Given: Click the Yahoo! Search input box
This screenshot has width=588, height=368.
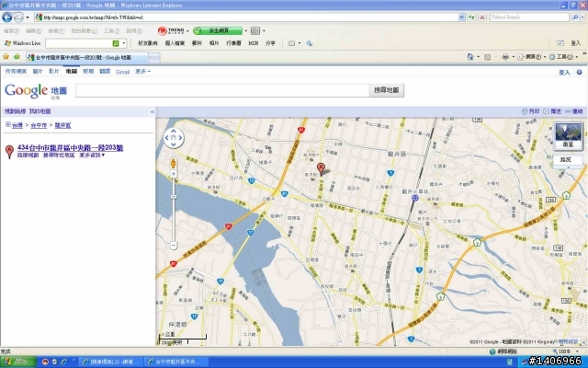Looking at the screenshot, I should 529,17.
